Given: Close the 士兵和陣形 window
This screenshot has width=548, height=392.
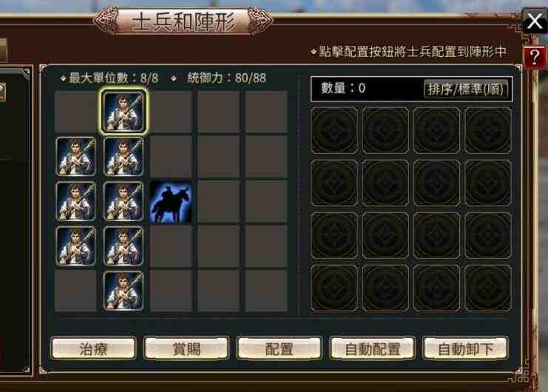Looking at the screenshot, I should pyautogui.click(x=535, y=21).
